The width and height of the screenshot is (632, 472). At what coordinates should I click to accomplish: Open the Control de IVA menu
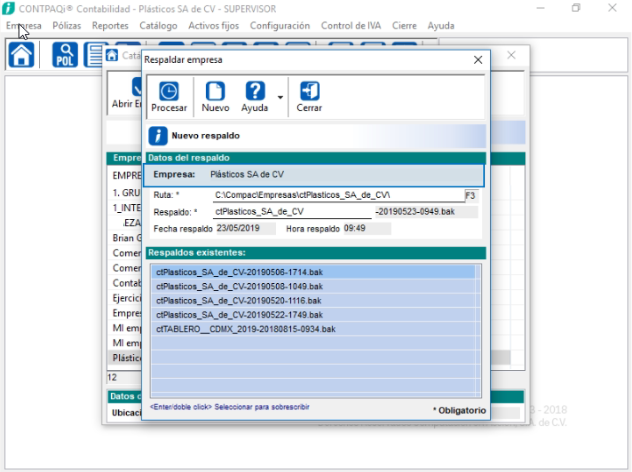click(351, 25)
